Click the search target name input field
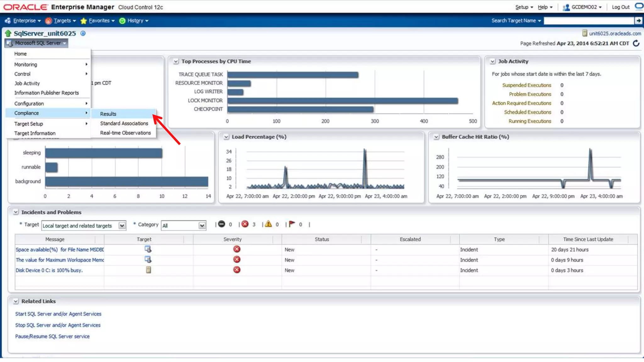644x362 pixels. tap(589, 21)
